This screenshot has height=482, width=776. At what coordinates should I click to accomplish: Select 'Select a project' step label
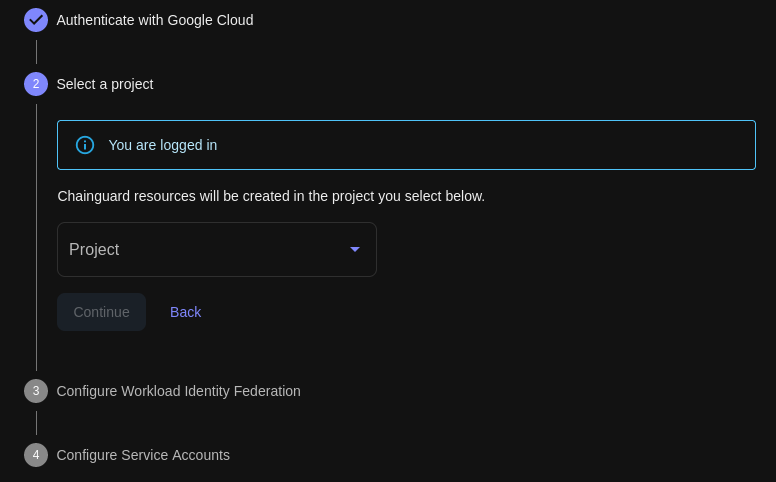105,84
